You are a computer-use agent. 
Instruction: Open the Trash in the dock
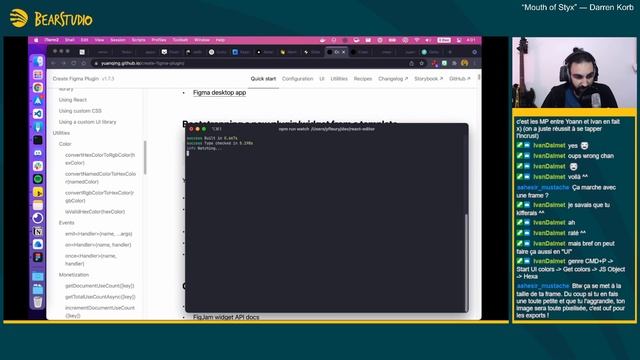[38, 302]
